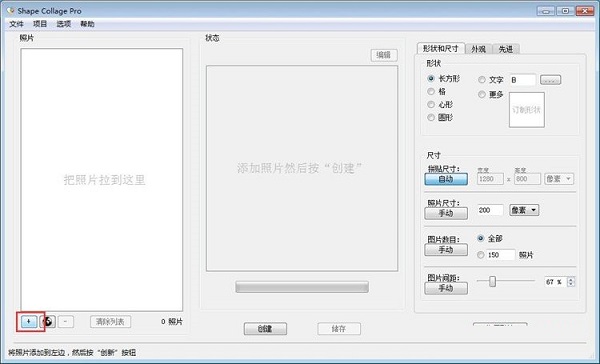The height and width of the screenshot is (364, 600).
Task: Switch to the 外观 tab
Action: coord(478,49)
